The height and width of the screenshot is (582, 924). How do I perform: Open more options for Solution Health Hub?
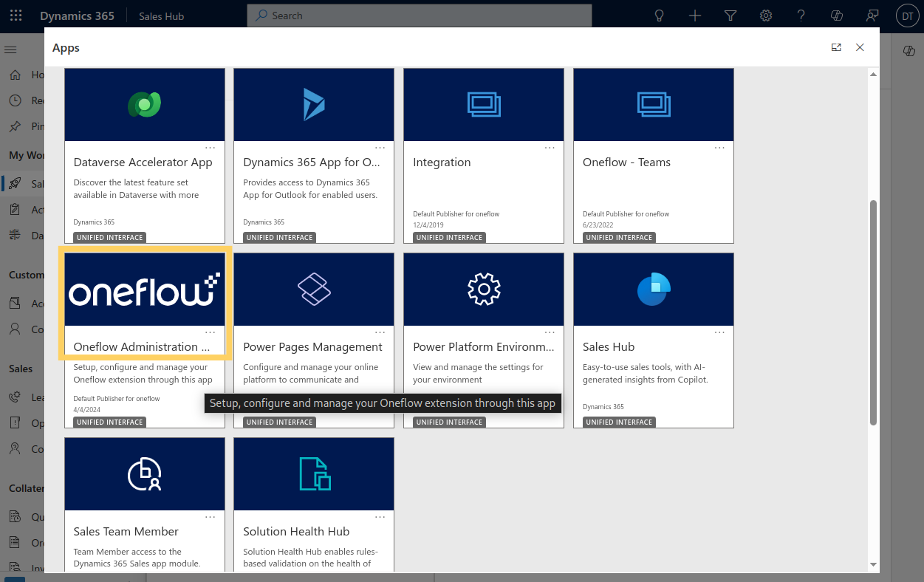click(x=380, y=517)
